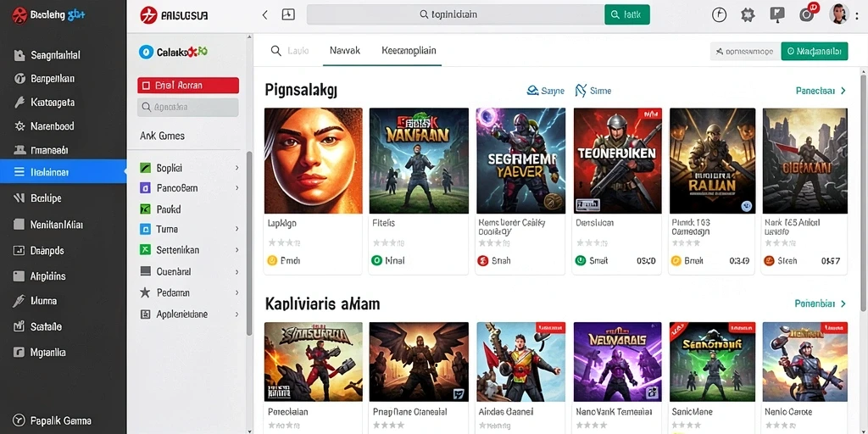Viewport: 868px width, 434px height.
Task: Open notifications icon with red badge
Action: (x=808, y=14)
